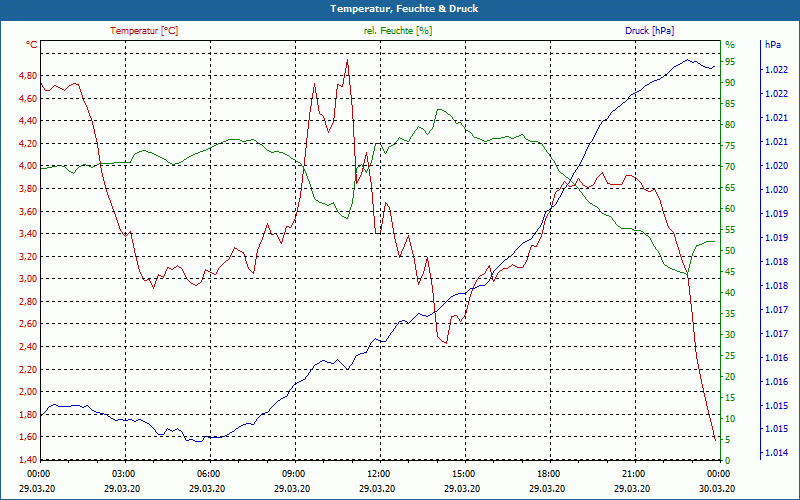Pick the 60 humidity axis label
The height and width of the screenshot is (500, 800).
pyautogui.click(x=730, y=209)
